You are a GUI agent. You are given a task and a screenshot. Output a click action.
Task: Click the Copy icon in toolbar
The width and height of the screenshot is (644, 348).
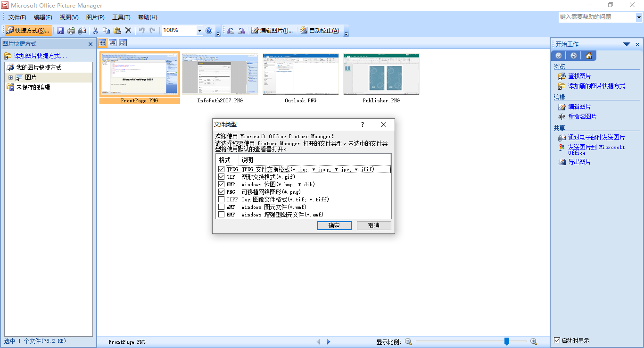point(107,31)
